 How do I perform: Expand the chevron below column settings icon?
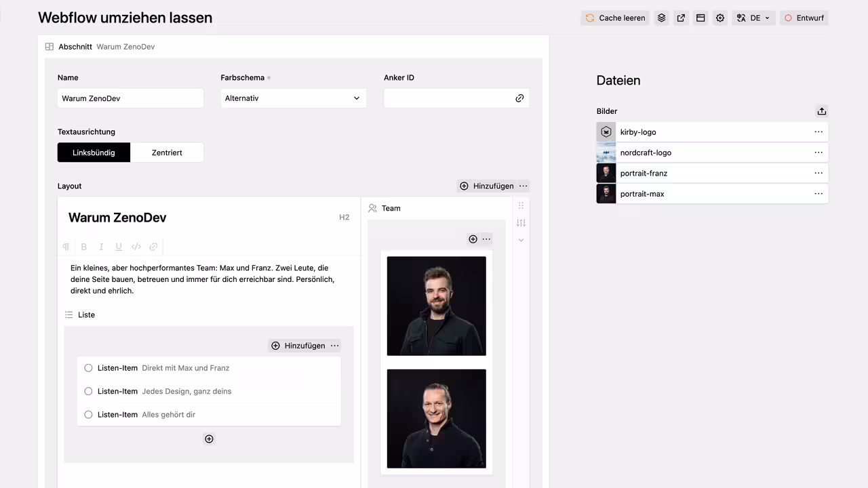(x=521, y=240)
